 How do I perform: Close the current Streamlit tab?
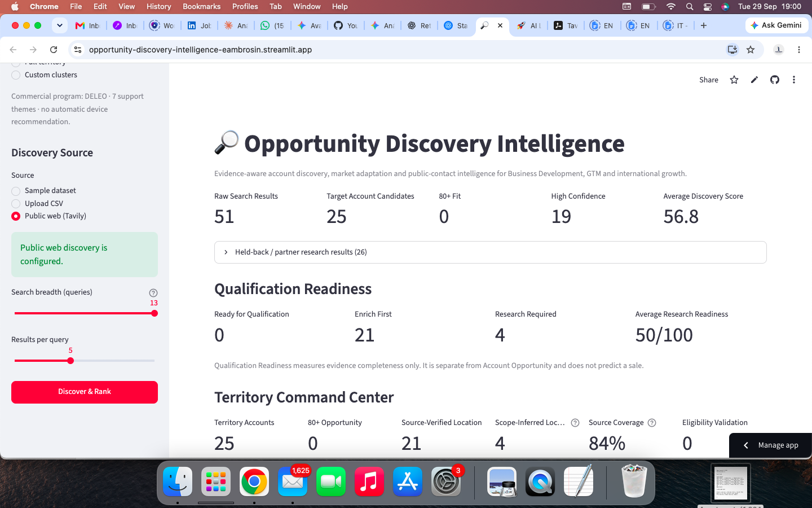[500, 25]
